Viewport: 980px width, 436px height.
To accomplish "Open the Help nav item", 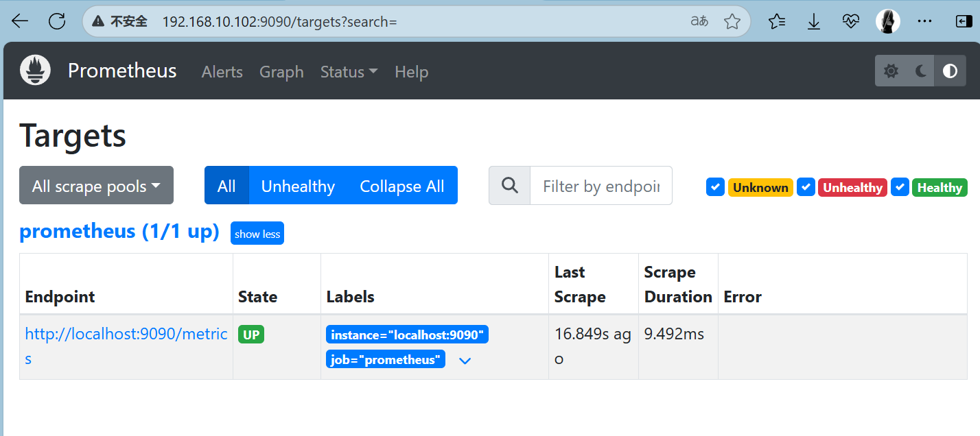I will 412,71.
